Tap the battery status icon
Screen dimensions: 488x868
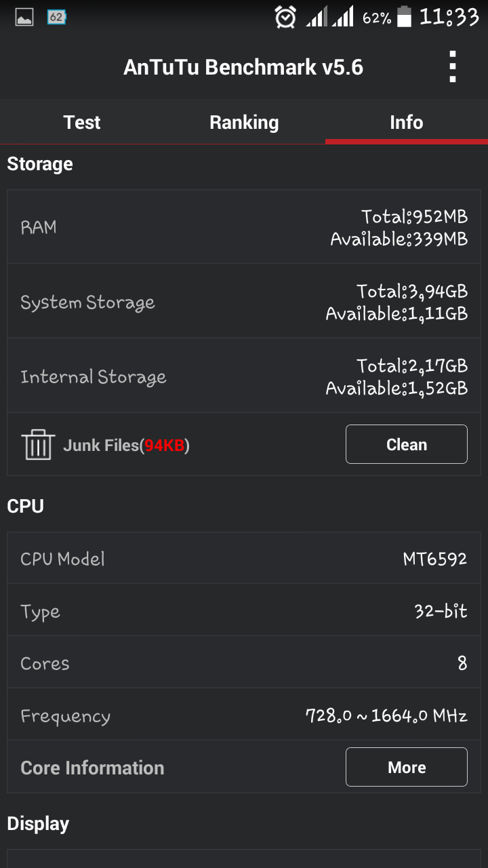pyautogui.click(x=405, y=17)
